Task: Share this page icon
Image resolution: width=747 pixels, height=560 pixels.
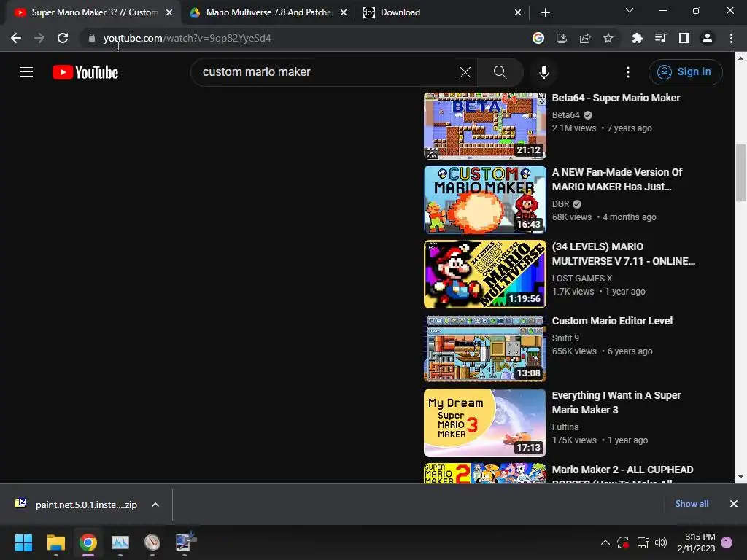Action: tap(585, 38)
